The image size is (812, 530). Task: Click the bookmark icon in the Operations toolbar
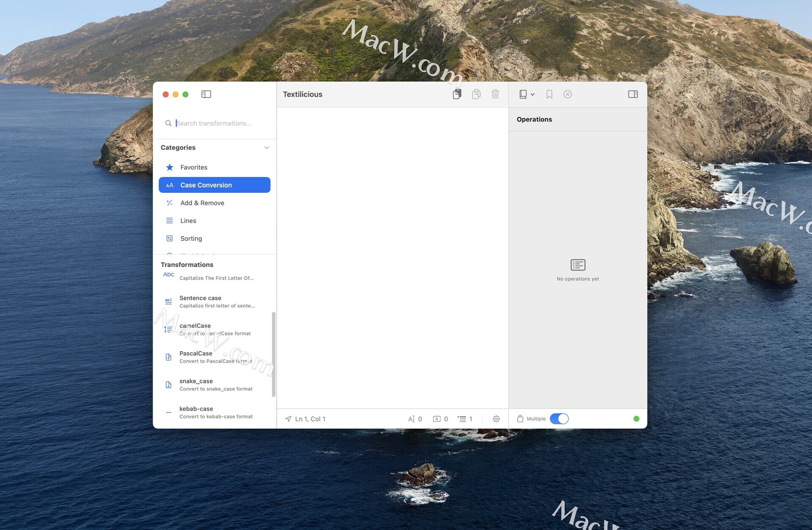tap(549, 94)
